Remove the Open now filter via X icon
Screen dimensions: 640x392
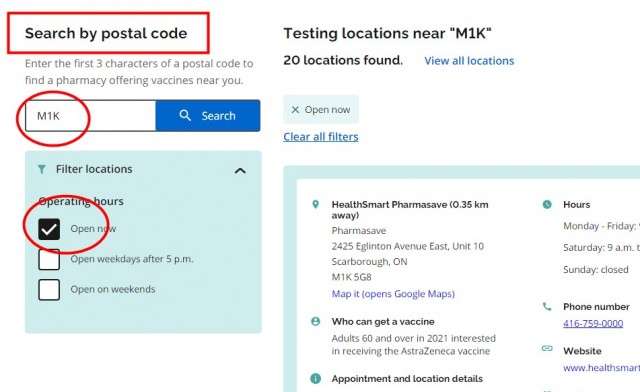coord(295,110)
